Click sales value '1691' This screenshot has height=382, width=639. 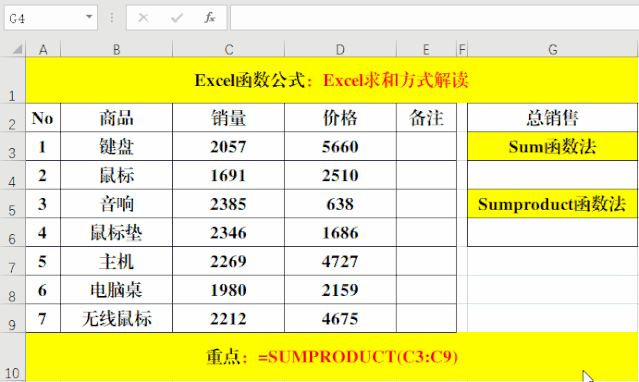pyautogui.click(x=229, y=175)
